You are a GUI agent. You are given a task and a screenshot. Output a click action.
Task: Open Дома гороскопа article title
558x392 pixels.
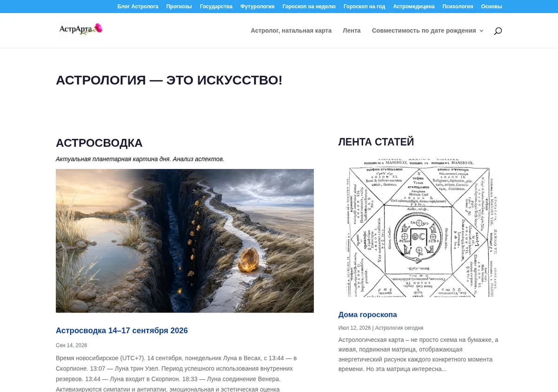368,314
